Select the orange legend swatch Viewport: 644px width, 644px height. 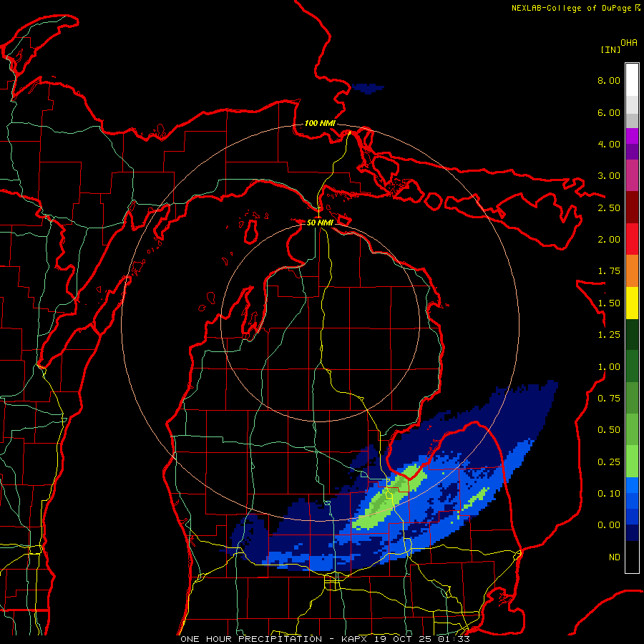[632, 270]
